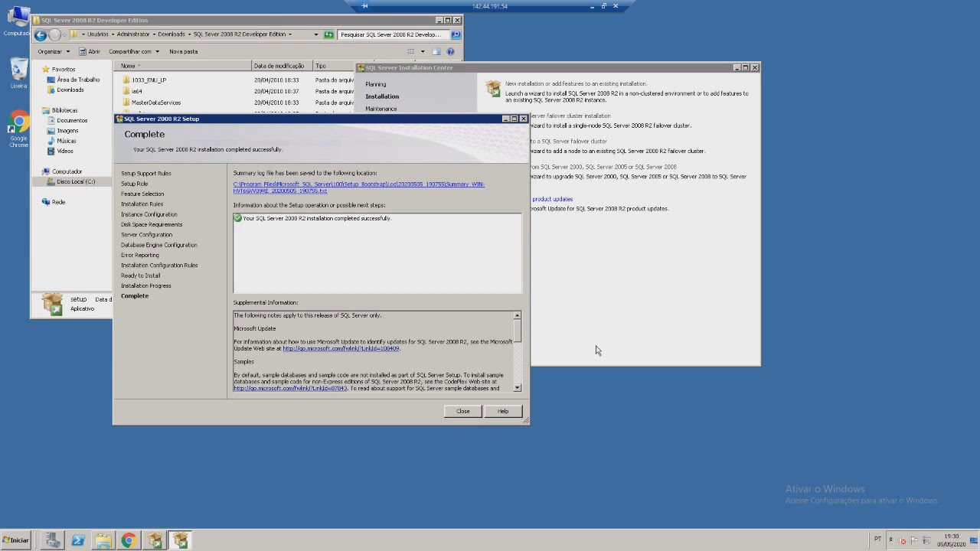Select the Planning section in Installation Center

coord(375,84)
